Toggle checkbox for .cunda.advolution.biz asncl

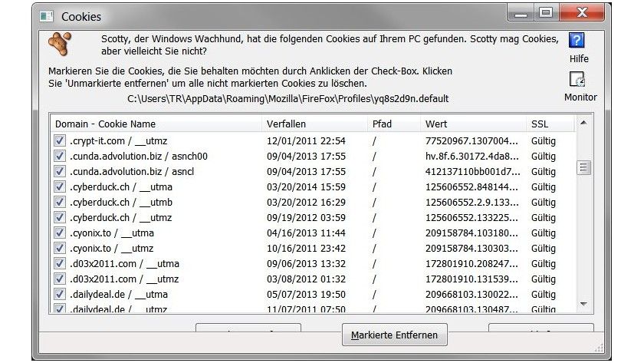point(60,171)
